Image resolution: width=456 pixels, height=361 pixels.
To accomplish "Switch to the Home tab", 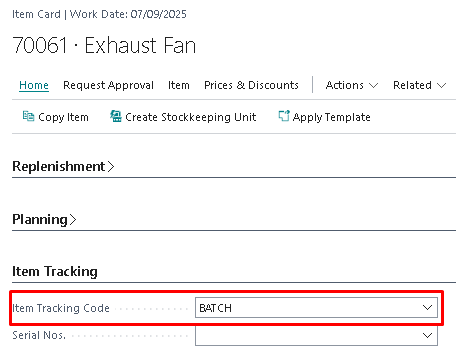I will point(34,85).
